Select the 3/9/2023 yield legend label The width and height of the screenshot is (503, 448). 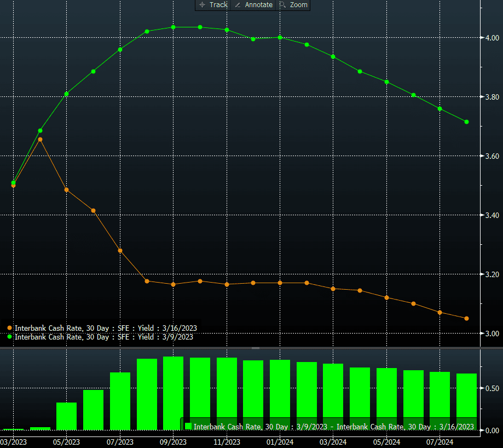pyautogui.click(x=104, y=337)
